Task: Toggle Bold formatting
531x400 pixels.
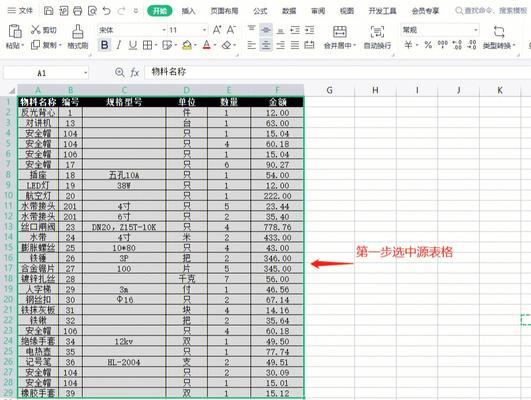Action: pyautogui.click(x=105, y=45)
